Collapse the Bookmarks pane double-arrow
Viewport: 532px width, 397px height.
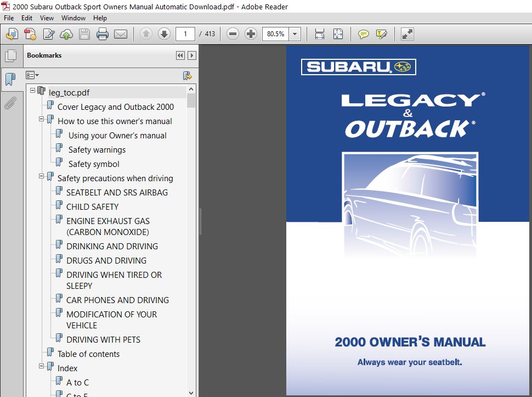click(x=180, y=55)
